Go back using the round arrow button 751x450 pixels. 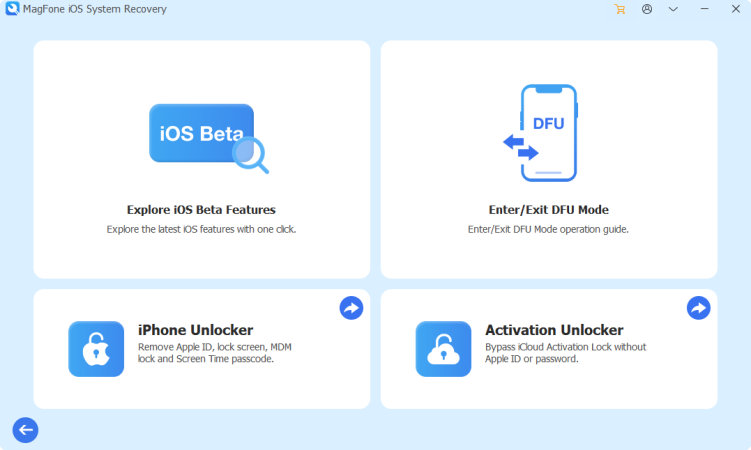click(x=25, y=430)
